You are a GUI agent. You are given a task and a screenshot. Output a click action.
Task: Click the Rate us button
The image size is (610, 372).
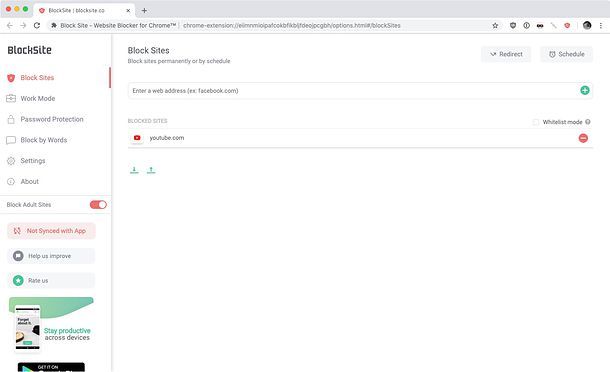coord(51,280)
